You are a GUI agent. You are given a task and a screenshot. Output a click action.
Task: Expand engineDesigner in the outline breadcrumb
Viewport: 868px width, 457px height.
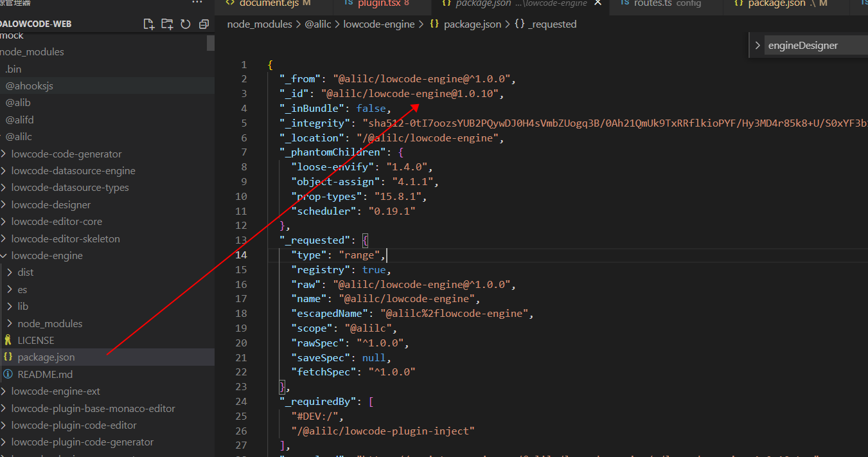[757, 45]
